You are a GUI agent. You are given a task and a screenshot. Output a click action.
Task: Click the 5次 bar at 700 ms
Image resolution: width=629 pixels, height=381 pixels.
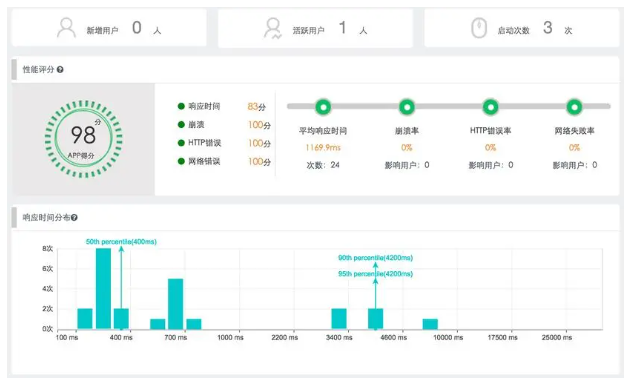[x=175, y=304]
